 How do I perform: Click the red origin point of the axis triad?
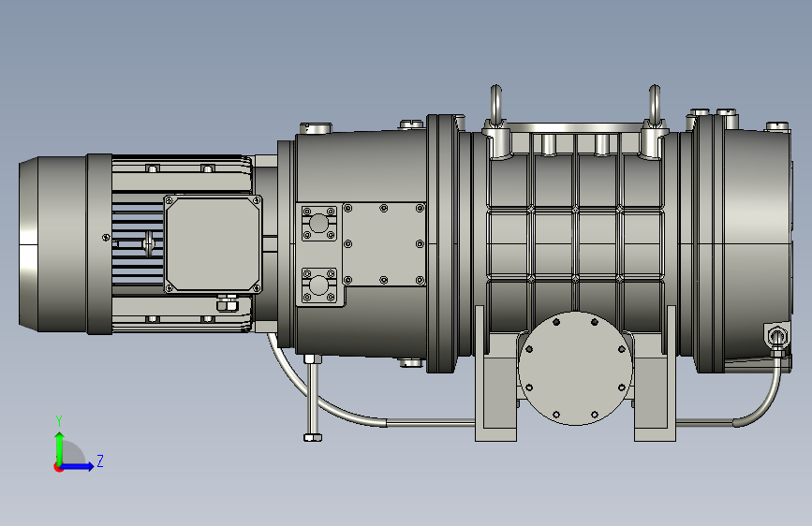tap(58, 467)
